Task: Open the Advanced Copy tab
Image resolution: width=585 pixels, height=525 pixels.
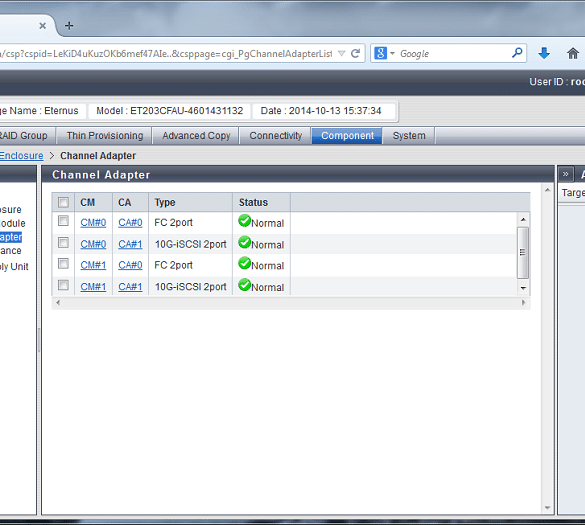Action: point(196,135)
